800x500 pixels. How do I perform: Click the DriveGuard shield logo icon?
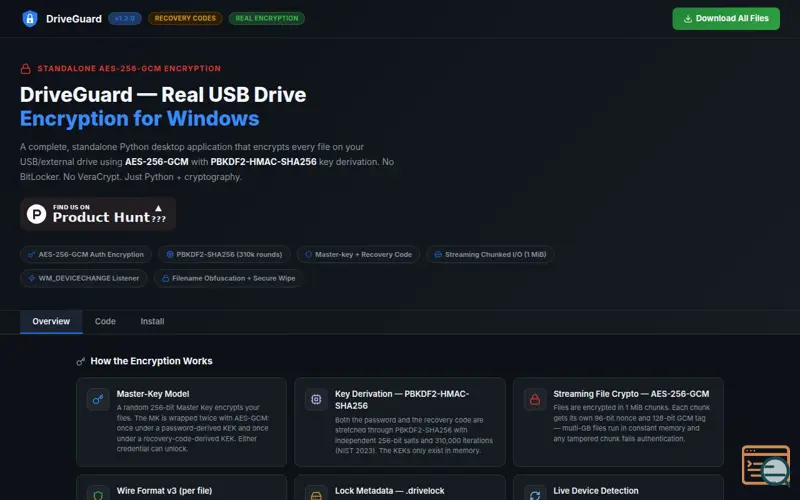point(30,19)
